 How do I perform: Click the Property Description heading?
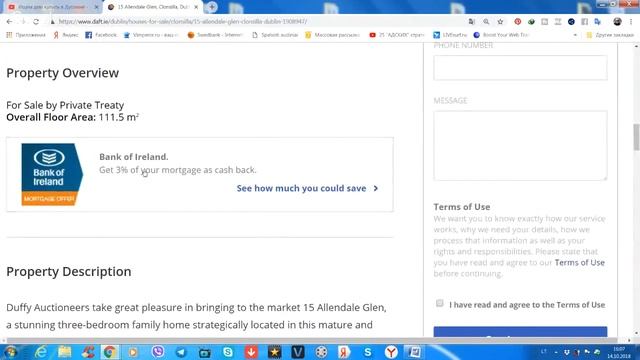point(69,271)
